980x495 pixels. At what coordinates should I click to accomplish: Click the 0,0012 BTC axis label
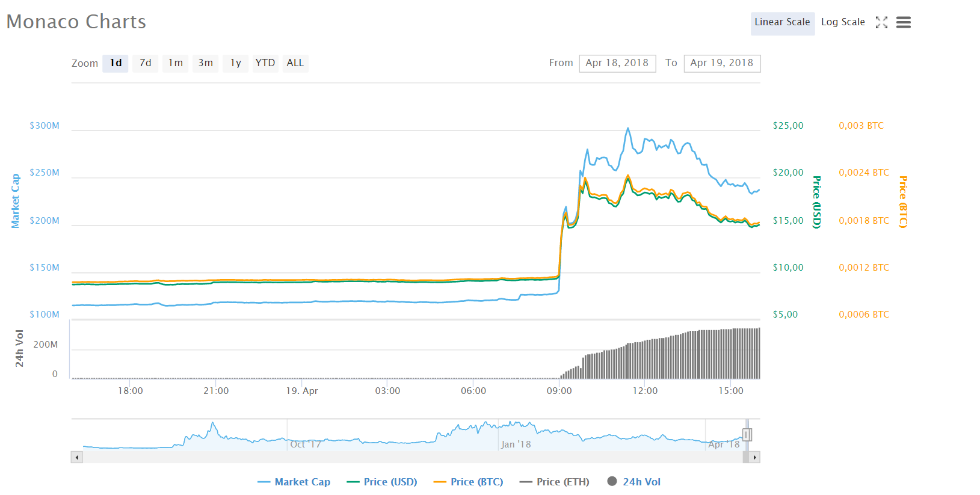pos(864,268)
